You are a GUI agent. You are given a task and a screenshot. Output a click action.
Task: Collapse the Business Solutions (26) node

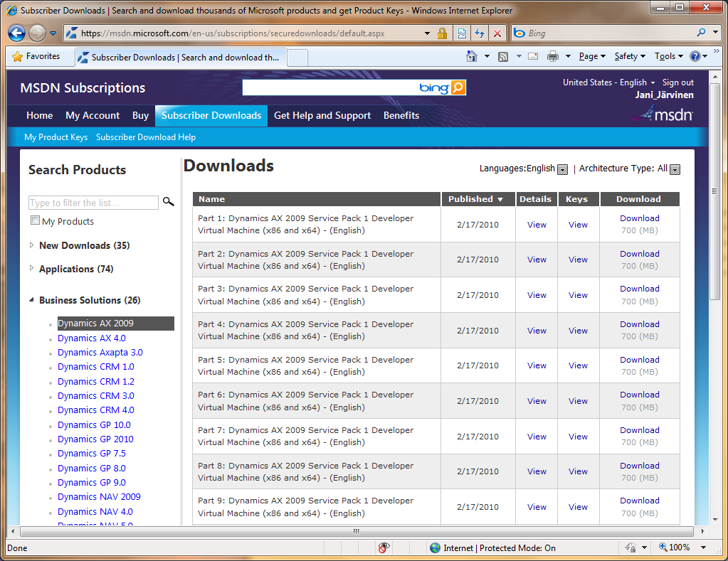tap(31, 300)
